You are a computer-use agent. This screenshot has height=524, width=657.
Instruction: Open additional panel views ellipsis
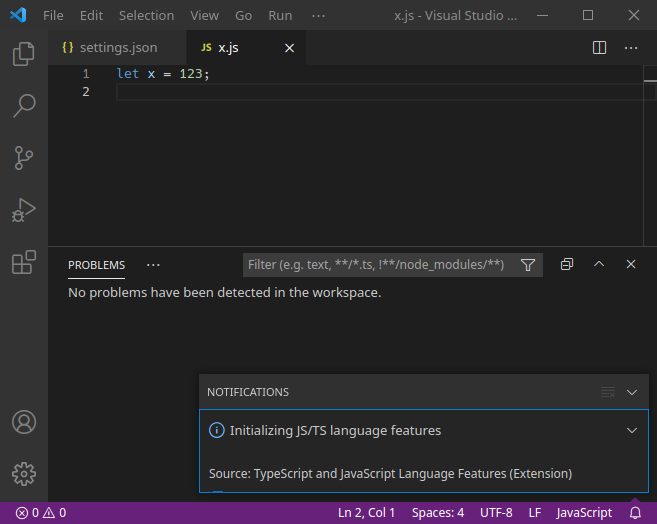(x=153, y=265)
